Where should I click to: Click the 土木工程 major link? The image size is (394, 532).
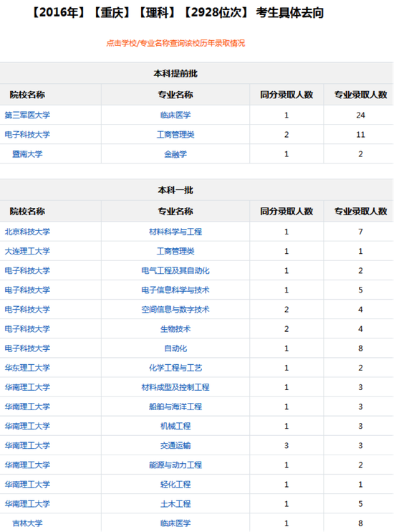coord(176,503)
